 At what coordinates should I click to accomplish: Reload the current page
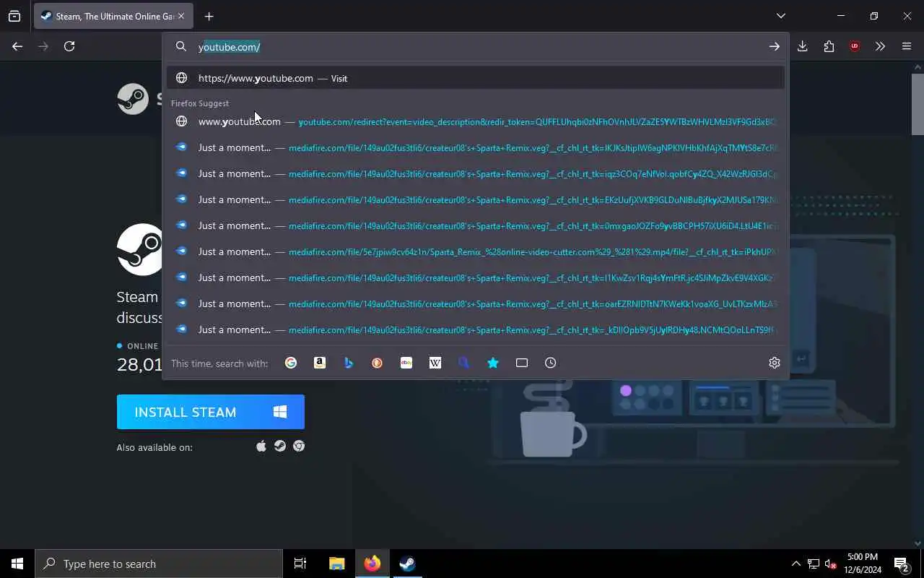click(x=69, y=46)
